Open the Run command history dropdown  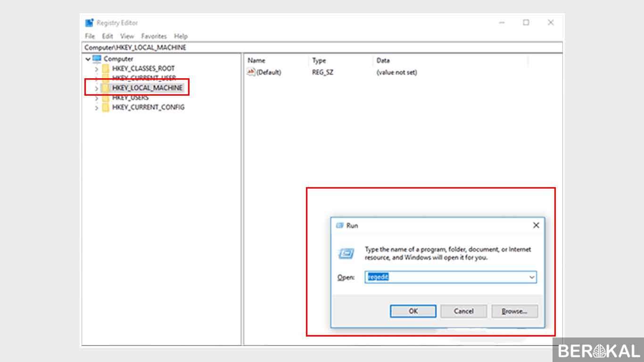[x=532, y=277]
